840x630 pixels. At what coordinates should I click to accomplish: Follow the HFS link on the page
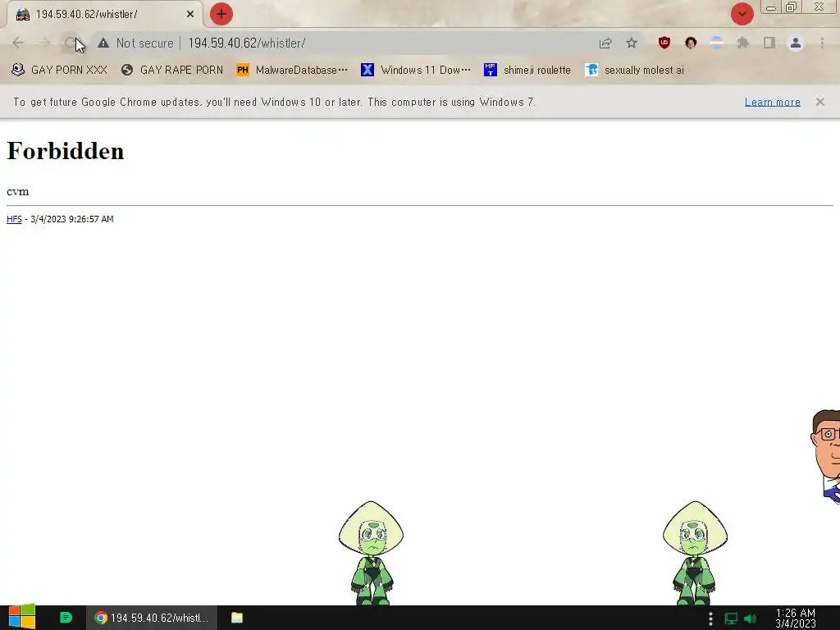(x=14, y=219)
